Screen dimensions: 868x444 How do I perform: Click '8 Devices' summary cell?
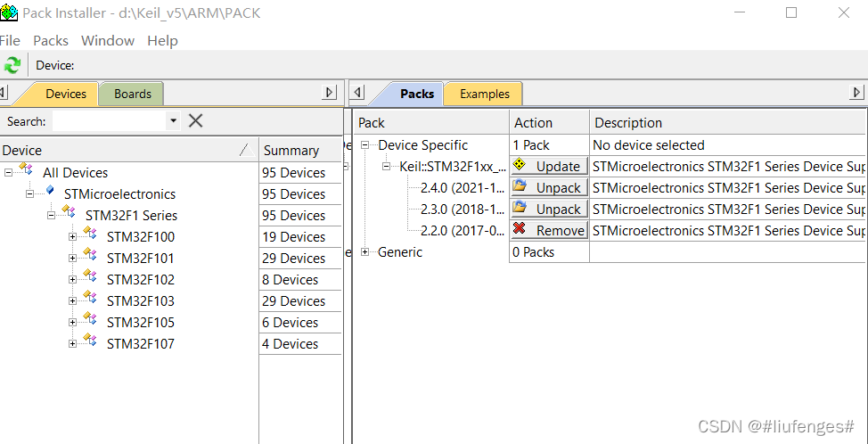[300, 280]
